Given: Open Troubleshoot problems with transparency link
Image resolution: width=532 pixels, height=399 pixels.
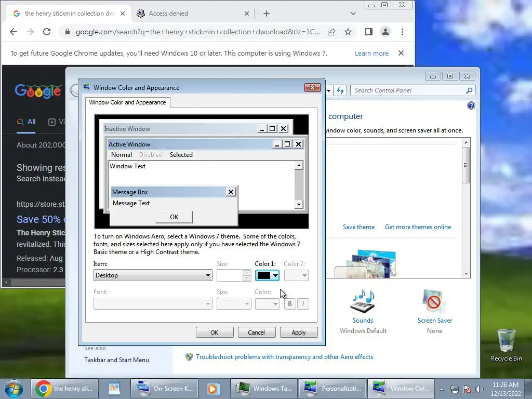Looking at the screenshot, I should (284, 357).
